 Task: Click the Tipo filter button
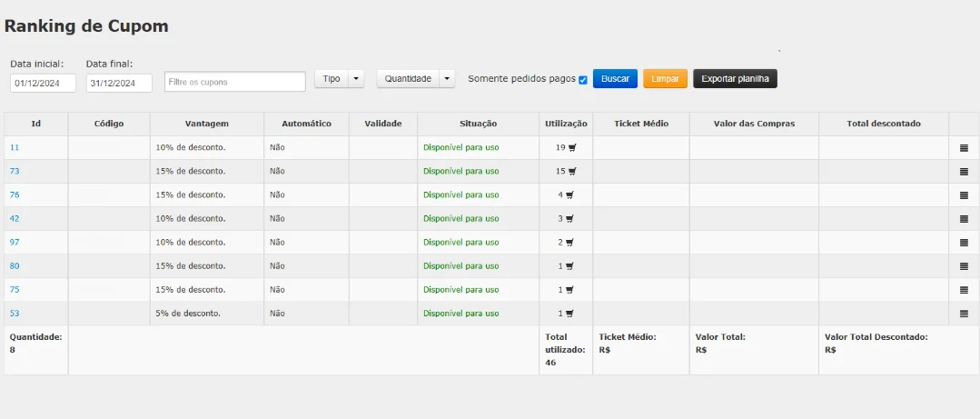(x=332, y=79)
